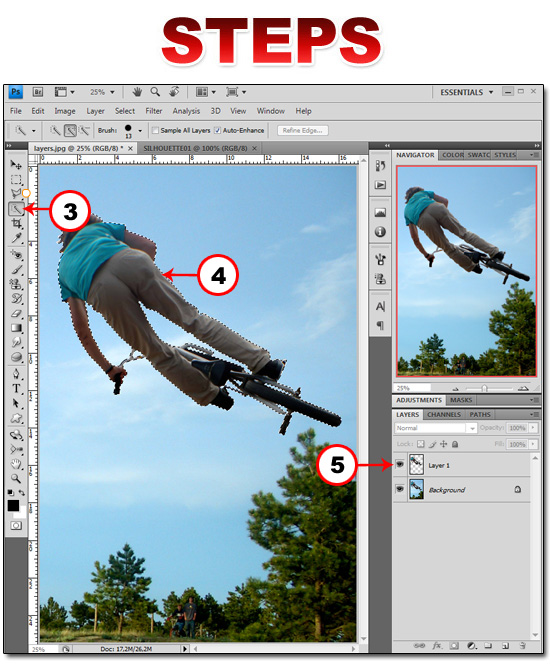Screen dimensions: 550x667
Task: Select the Quick Selection tool
Action: tap(16, 209)
